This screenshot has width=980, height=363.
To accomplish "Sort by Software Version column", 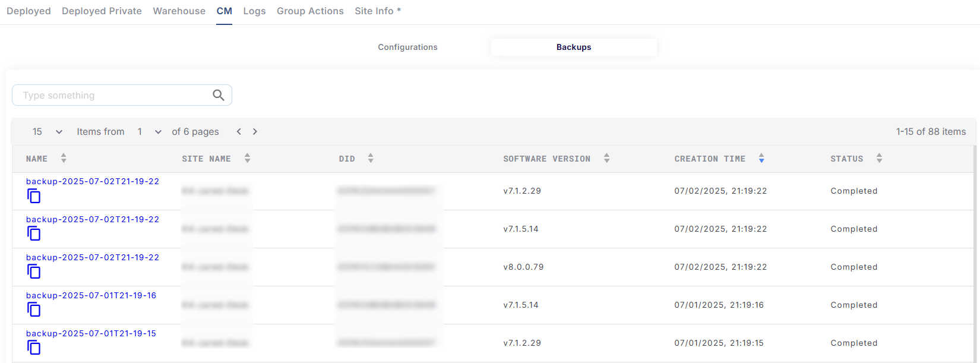I will pyautogui.click(x=606, y=159).
